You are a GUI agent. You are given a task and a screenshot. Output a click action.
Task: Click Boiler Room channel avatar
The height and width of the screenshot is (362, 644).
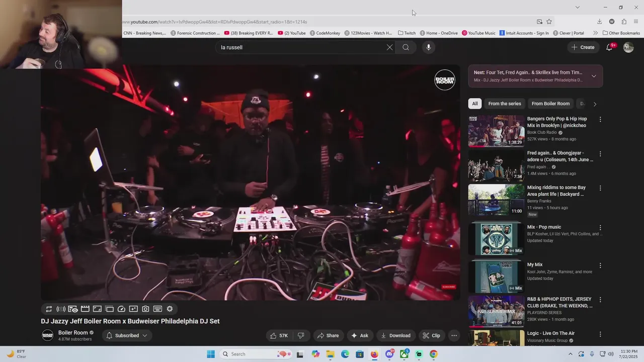tap(47, 335)
